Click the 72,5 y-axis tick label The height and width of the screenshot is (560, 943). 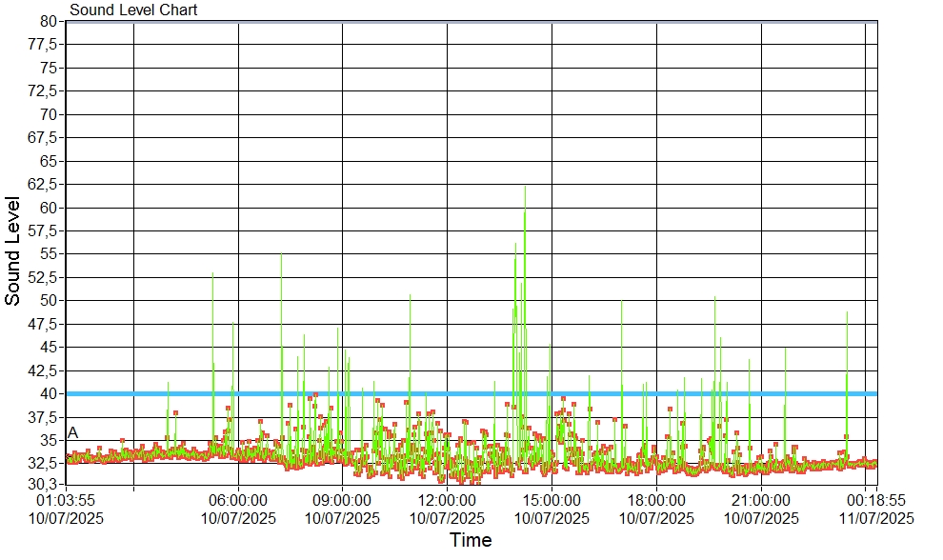44,90
